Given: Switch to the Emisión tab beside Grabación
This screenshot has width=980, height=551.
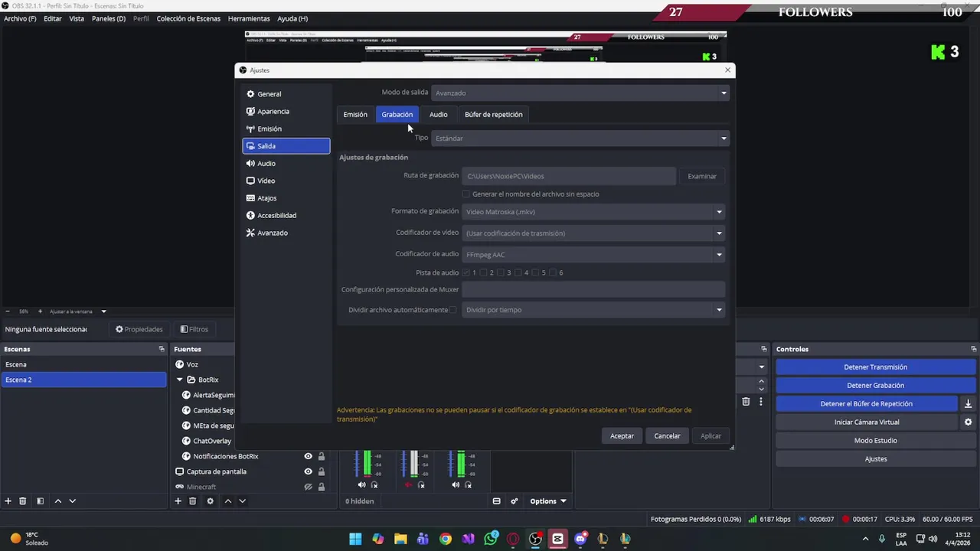Looking at the screenshot, I should [x=355, y=115].
